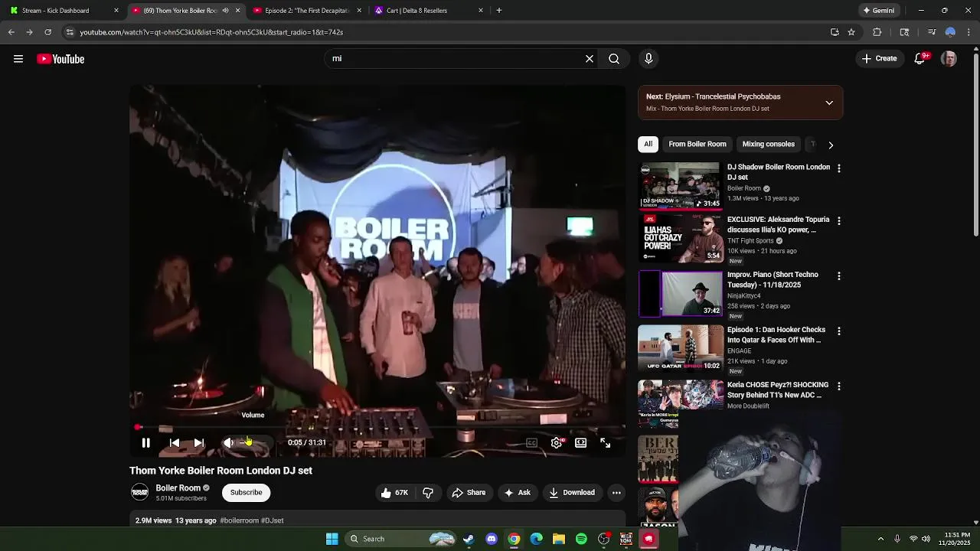Viewport: 980px width, 551px height.
Task: Open the Boiler Room channel name link
Action: point(178,487)
